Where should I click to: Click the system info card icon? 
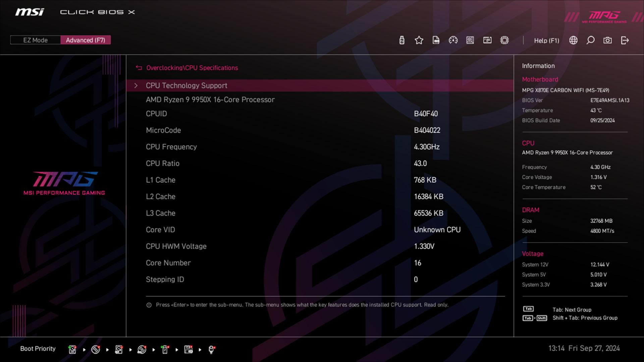pyautogui.click(x=487, y=40)
